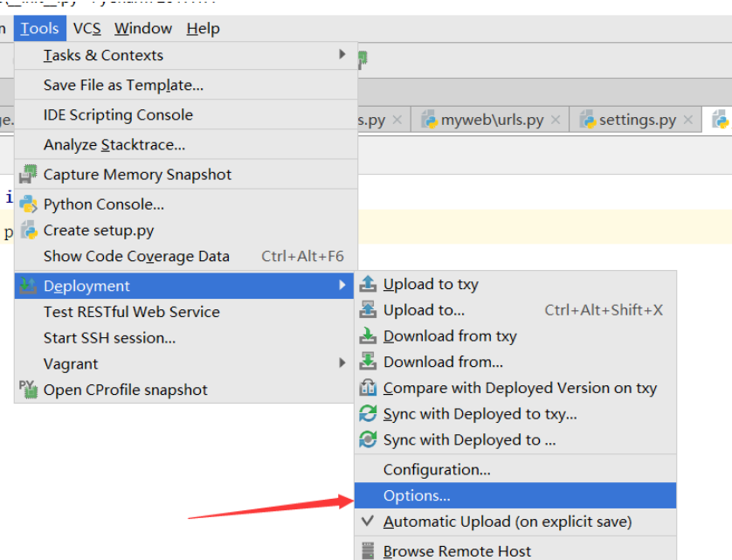Open deployment Configuration...
This screenshot has width=732, height=560.
pos(437,470)
